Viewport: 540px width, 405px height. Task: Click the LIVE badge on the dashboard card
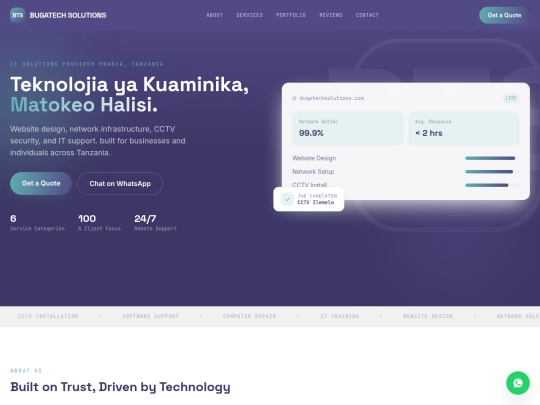point(511,98)
